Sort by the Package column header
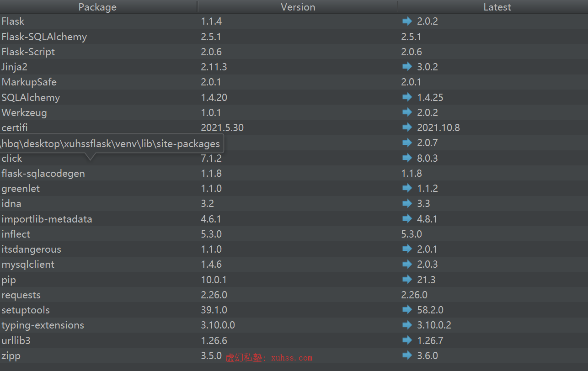588x371 pixels. coord(98,7)
